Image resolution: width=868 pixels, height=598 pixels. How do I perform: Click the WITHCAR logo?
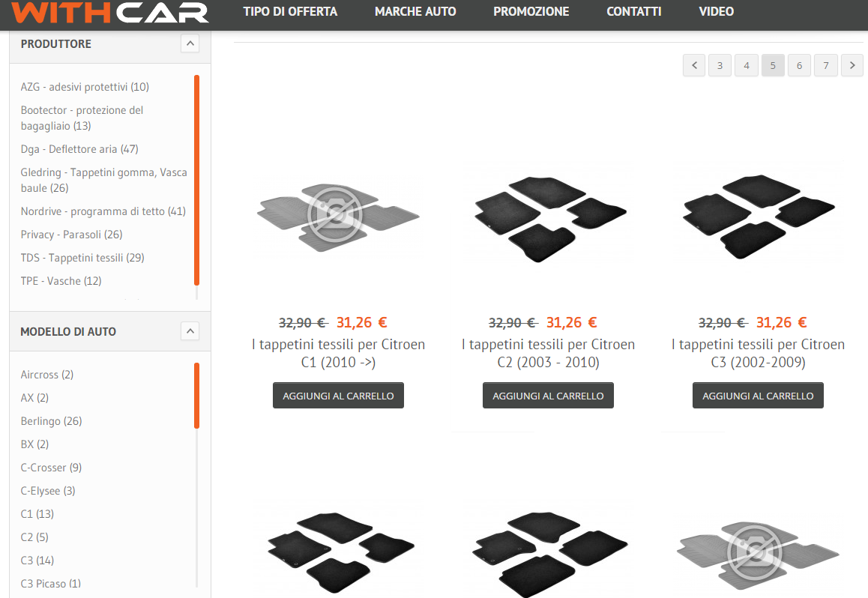109,12
